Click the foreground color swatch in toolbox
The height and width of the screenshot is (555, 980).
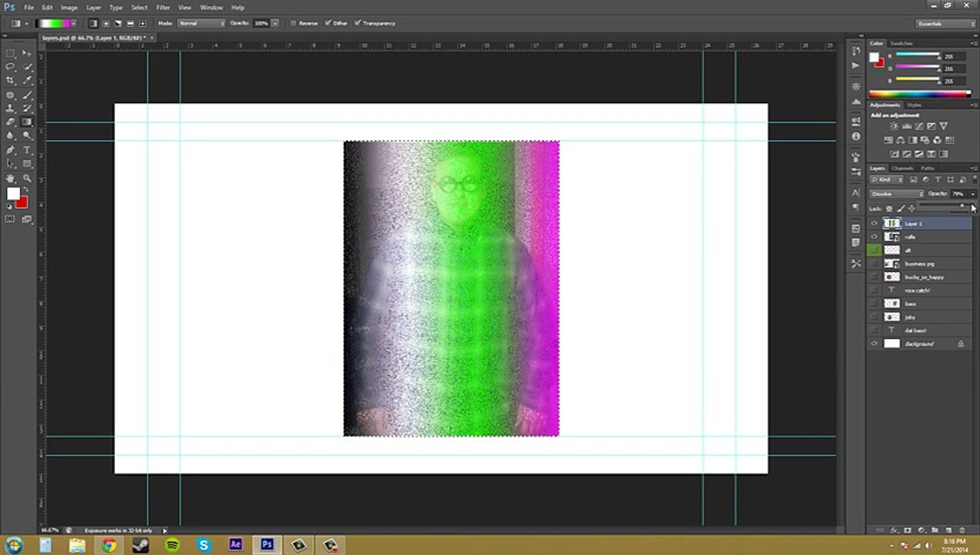pos(12,192)
